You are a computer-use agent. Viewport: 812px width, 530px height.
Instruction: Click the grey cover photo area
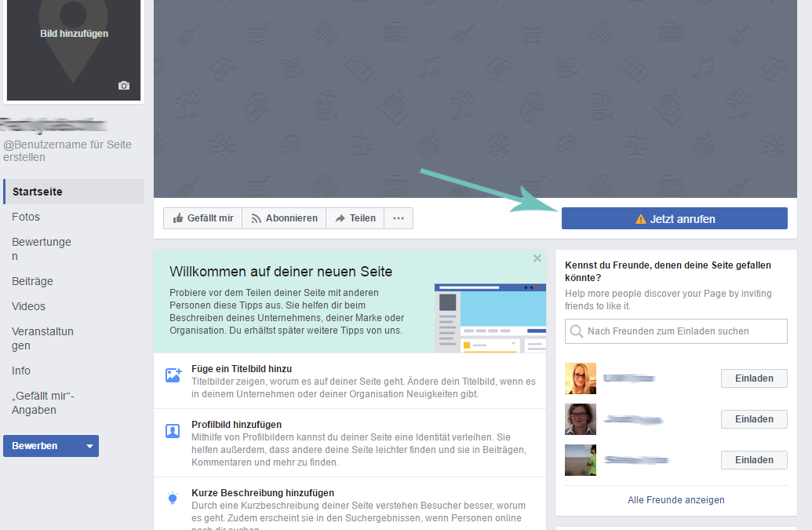point(475,98)
